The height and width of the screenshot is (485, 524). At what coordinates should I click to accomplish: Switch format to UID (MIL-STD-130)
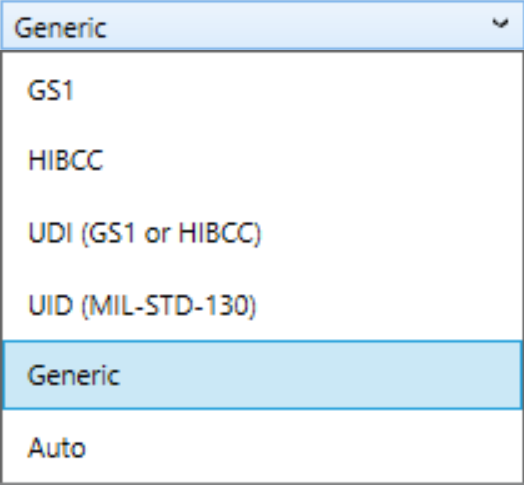(x=262, y=305)
